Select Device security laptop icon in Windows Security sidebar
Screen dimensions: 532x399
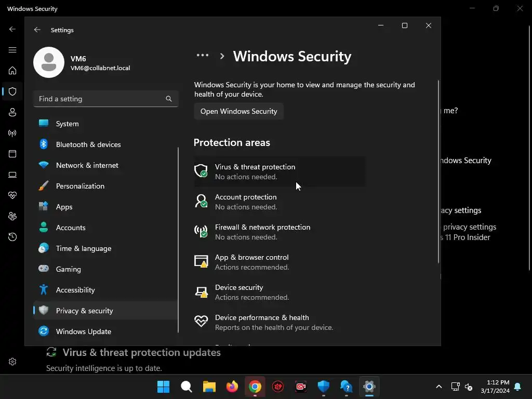(x=12, y=175)
